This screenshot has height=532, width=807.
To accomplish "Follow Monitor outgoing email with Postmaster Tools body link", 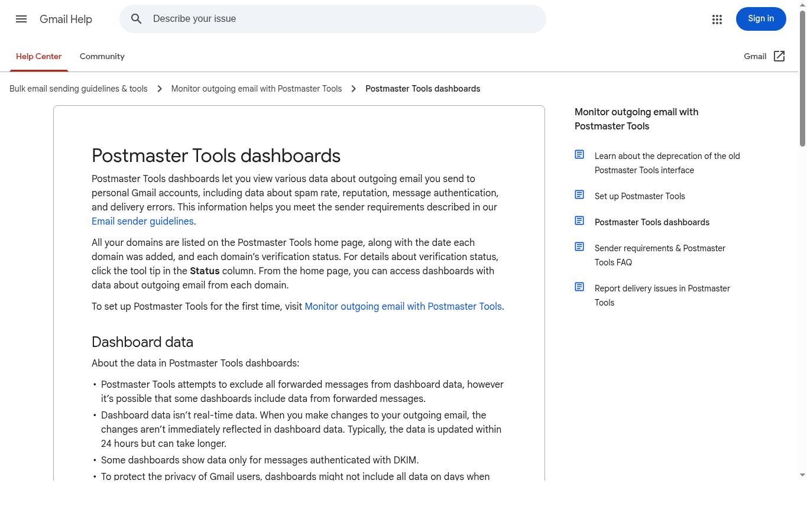I will [403, 306].
